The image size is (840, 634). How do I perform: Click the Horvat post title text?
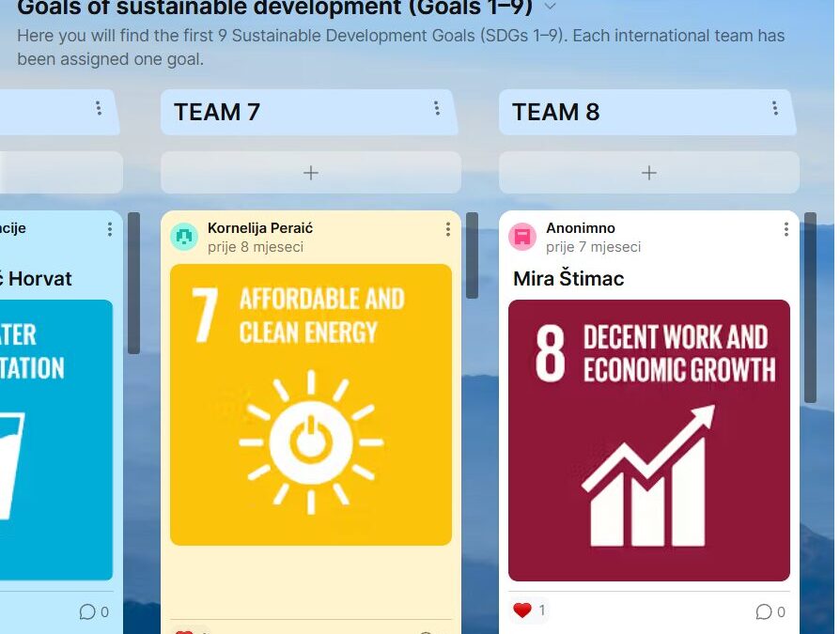click(x=36, y=278)
